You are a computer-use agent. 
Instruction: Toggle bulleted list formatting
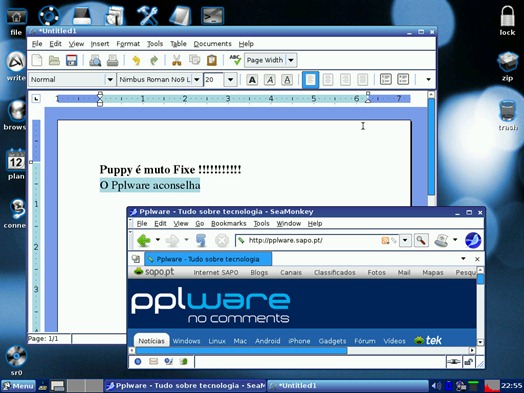403,80
